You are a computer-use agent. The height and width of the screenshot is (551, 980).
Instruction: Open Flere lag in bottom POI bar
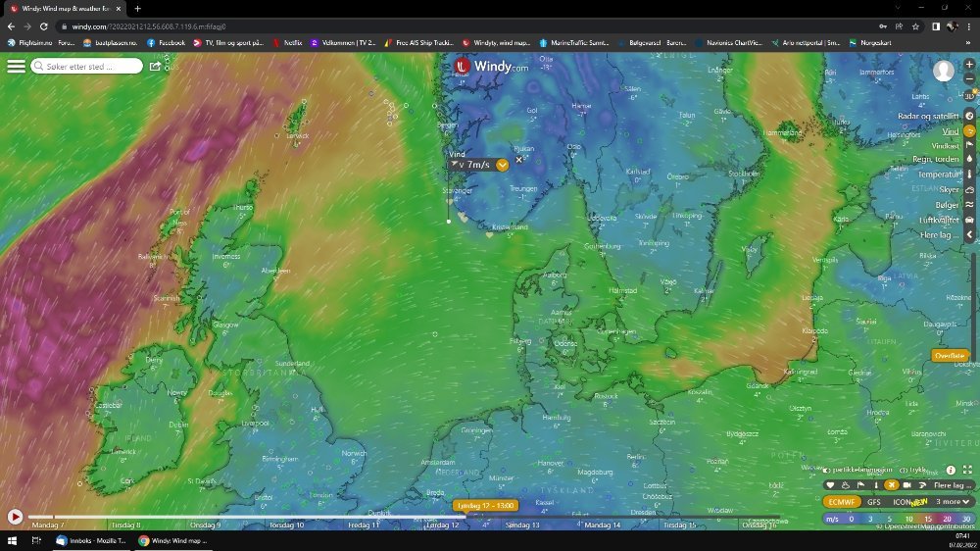coord(953,485)
